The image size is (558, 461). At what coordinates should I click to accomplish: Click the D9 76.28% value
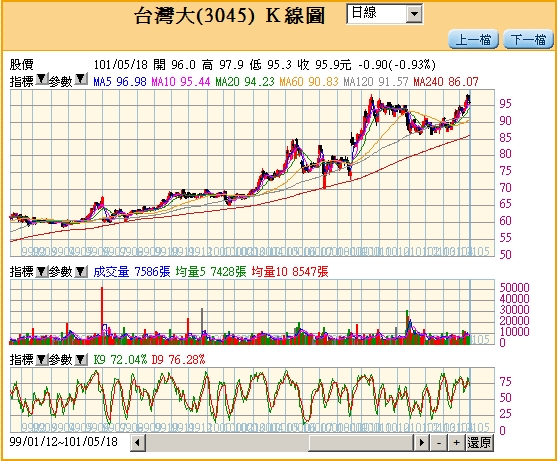point(178,360)
